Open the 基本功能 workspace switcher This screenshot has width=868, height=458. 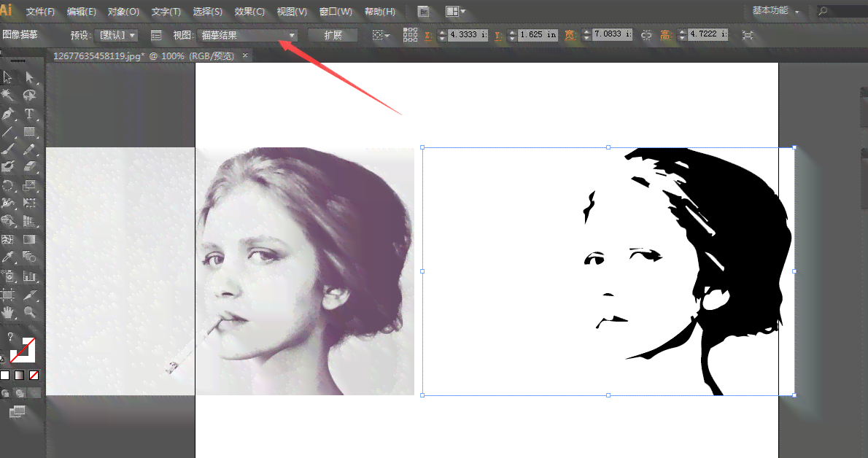[776, 10]
